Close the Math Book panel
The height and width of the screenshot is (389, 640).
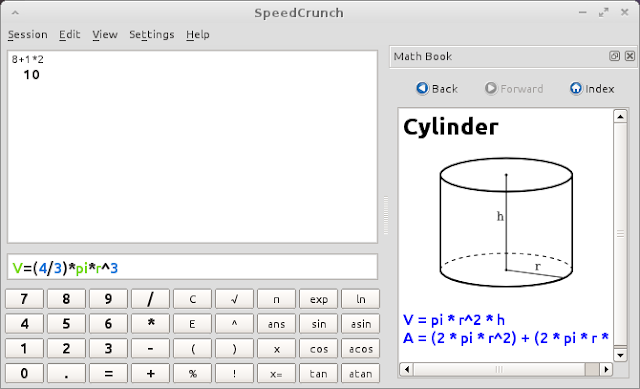click(x=630, y=56)
